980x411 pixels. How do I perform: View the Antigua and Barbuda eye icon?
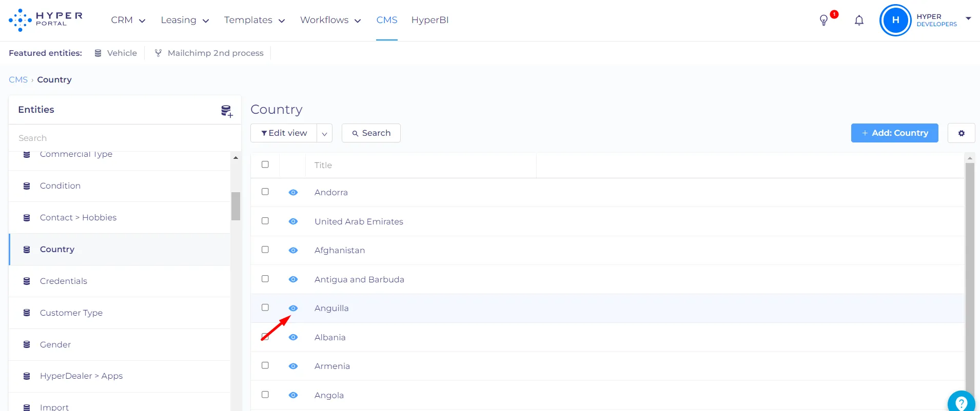tap(293, 279)
